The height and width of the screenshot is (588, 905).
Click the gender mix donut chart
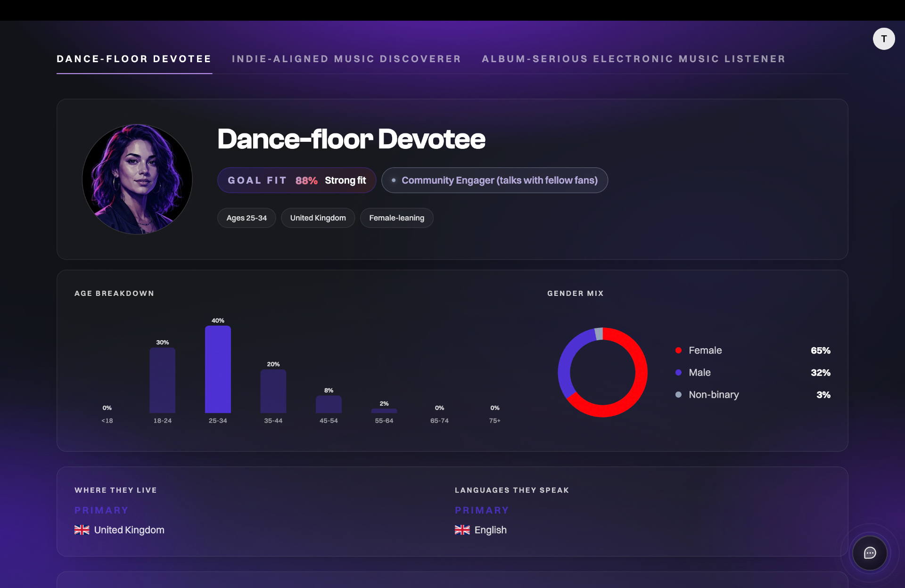pos(602,372)
